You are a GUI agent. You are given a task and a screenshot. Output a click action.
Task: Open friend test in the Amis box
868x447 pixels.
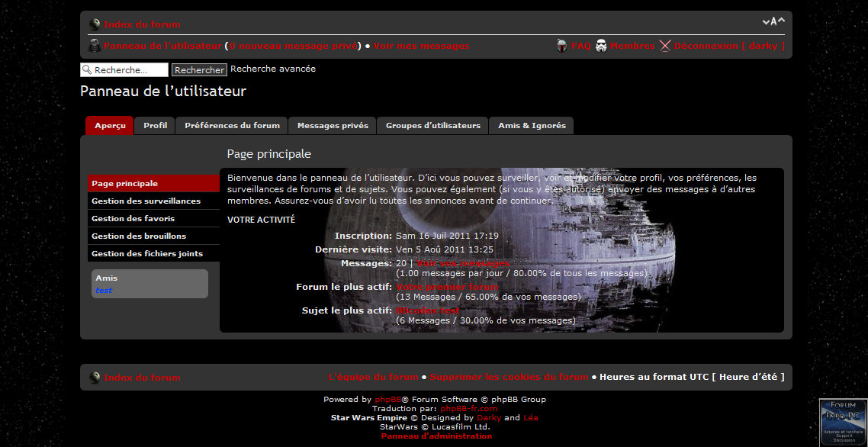tap(104, 291)
